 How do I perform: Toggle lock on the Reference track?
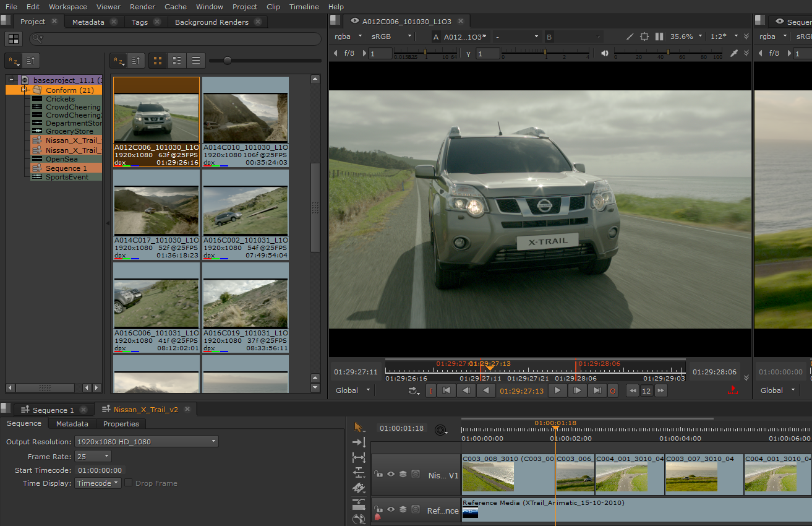[x=377, y=510]
